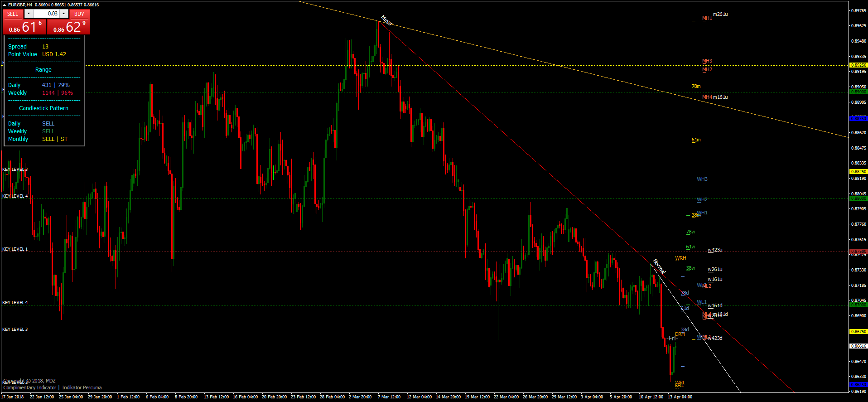Click the blue 0.86250 price level tag
Viewport: 868px width, 402px height.
pos(858,384)
